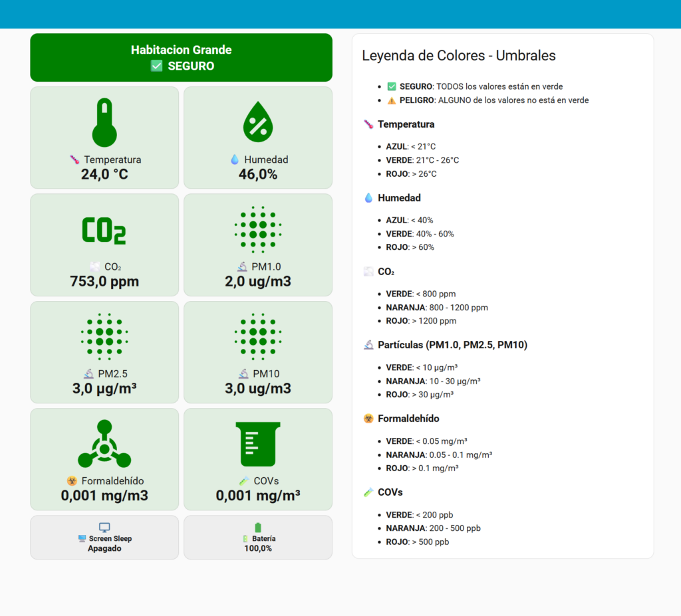
Task: Click the Batería label text
Action: (x=263, y=539)
